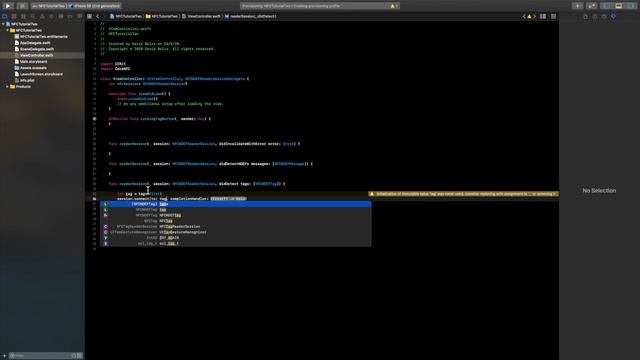Add an editor on the right
This screenshot has height=360, width=640.
tap(553, 16)
